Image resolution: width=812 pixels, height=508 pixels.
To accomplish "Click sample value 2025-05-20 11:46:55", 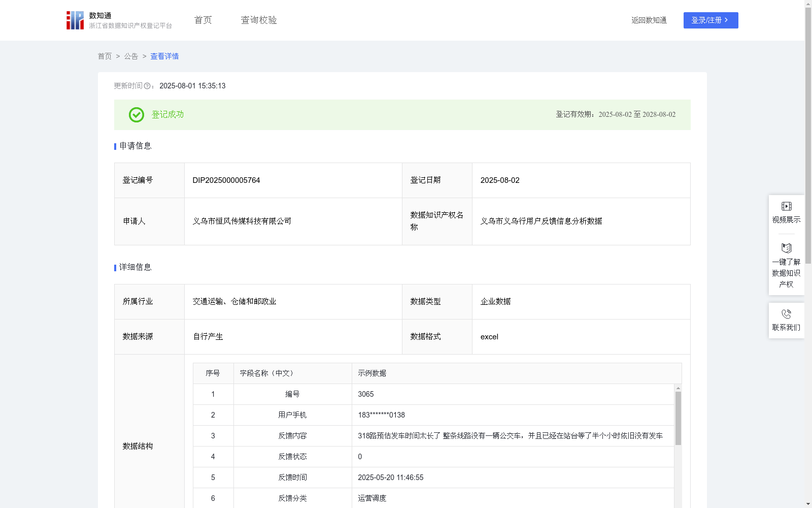I will point(390,478).
